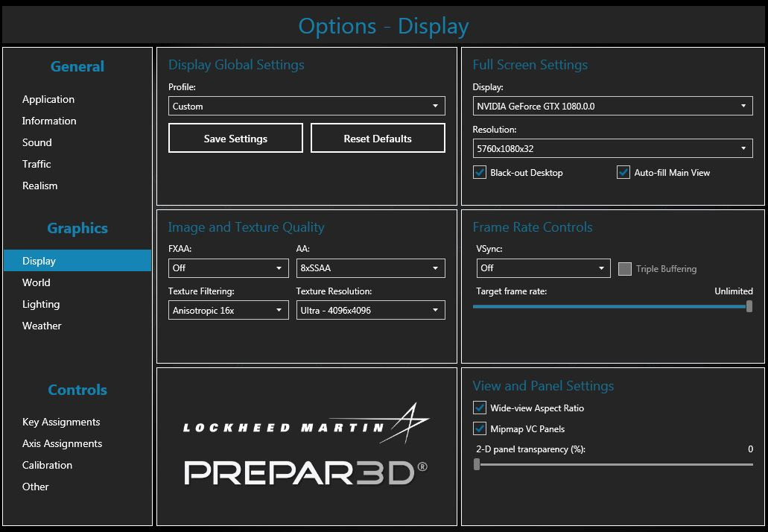
Task: Expand the Resolution dropdown
Action: point(612,148)
